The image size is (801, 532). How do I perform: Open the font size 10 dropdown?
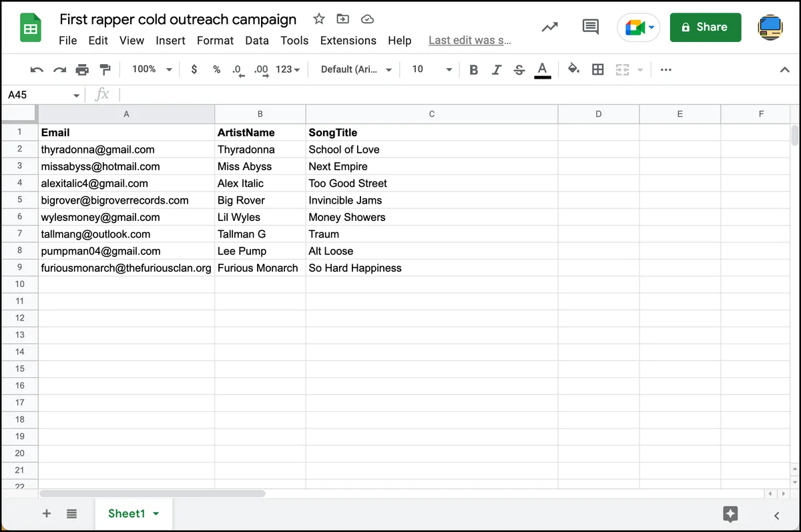pyautogui.click(x=432, y=69)
